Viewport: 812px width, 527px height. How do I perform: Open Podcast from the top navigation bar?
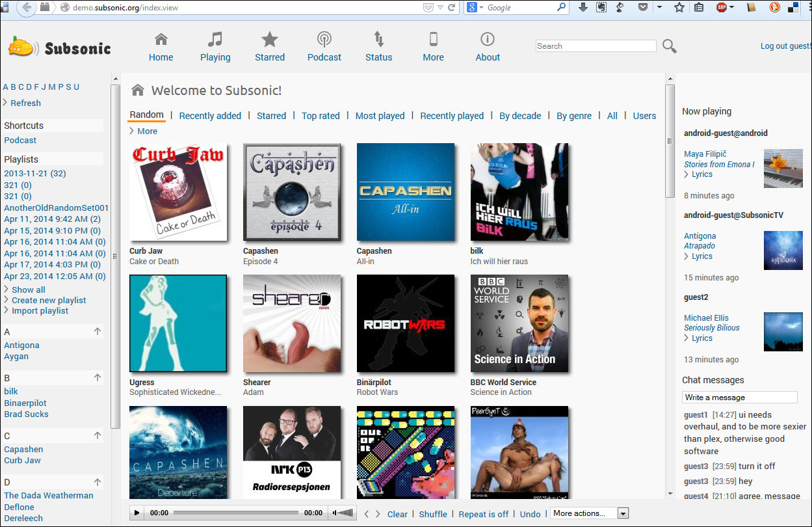(x=324, y=47)
